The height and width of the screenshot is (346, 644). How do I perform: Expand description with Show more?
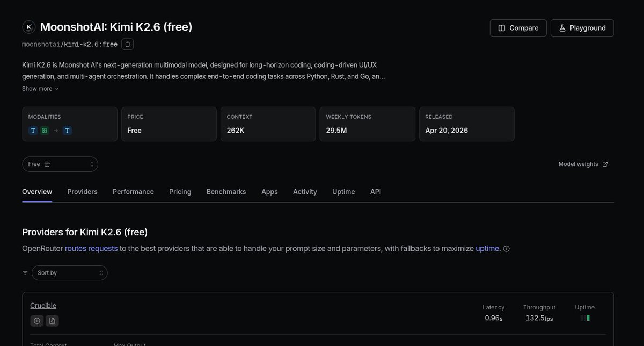point(41,89)
